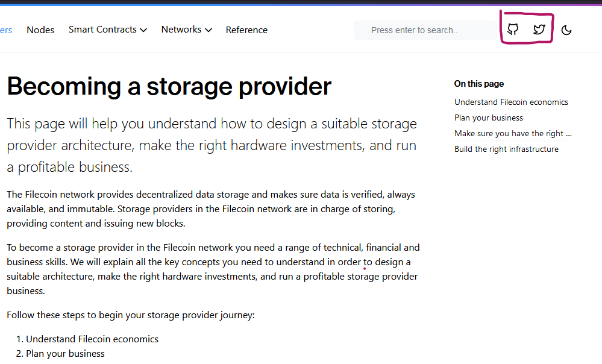
Task: Jump to 'Build the right infrastructure' section
Action: [x=506, y=149]
